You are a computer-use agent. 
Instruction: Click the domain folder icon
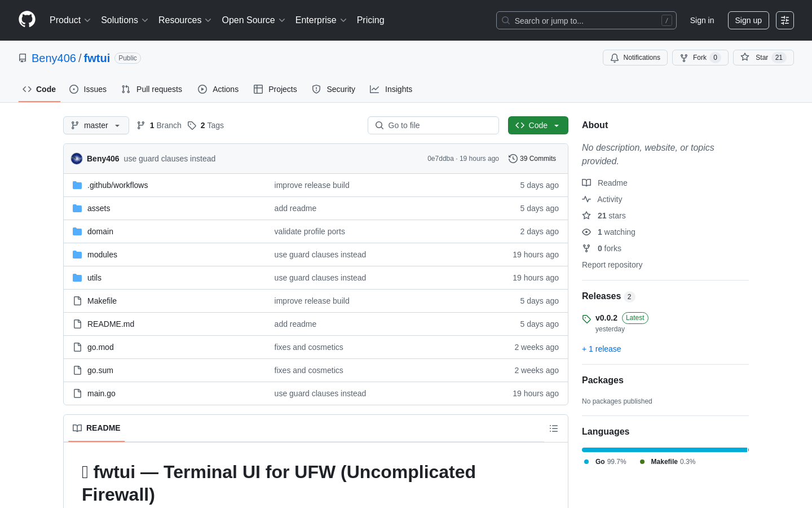click(77, 231)
